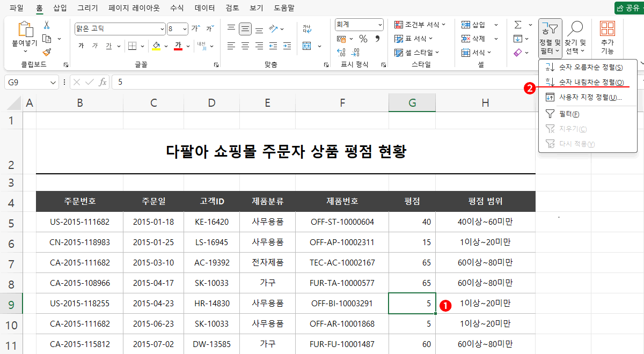
Task: Click the decrease decimal icon
Action: tap(355, 53)
